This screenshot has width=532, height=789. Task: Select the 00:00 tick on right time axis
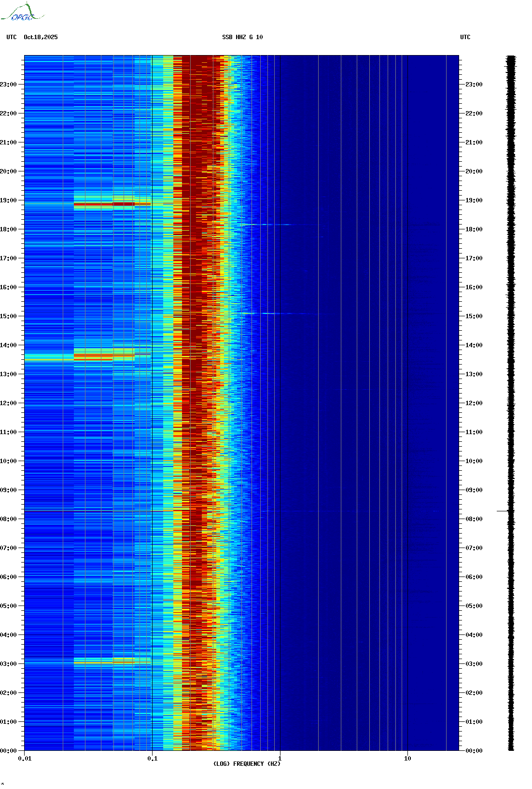click(473, 751)
